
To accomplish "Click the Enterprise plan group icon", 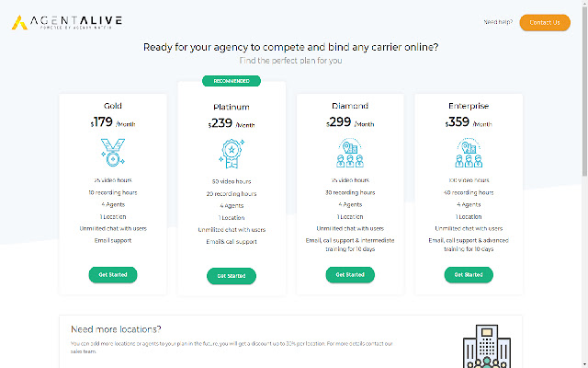I will click(x=468, y=150).
